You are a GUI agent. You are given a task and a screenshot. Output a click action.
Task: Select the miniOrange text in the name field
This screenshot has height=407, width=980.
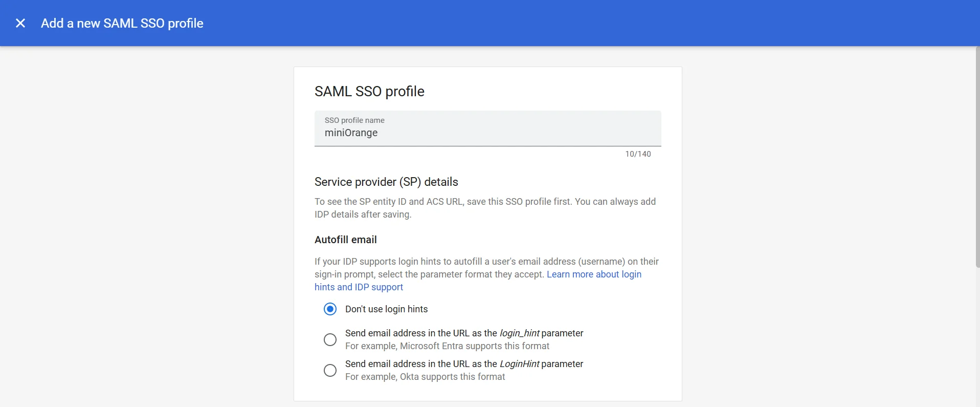pos(351,133)
